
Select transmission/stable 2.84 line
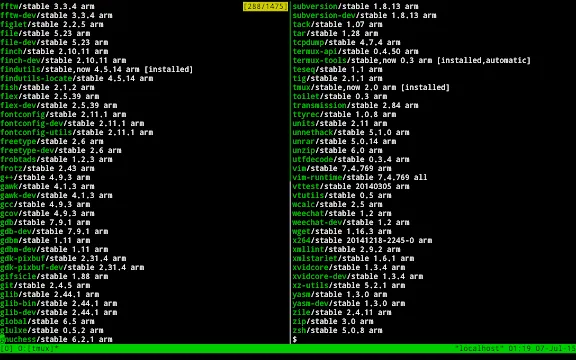point(355,105)
